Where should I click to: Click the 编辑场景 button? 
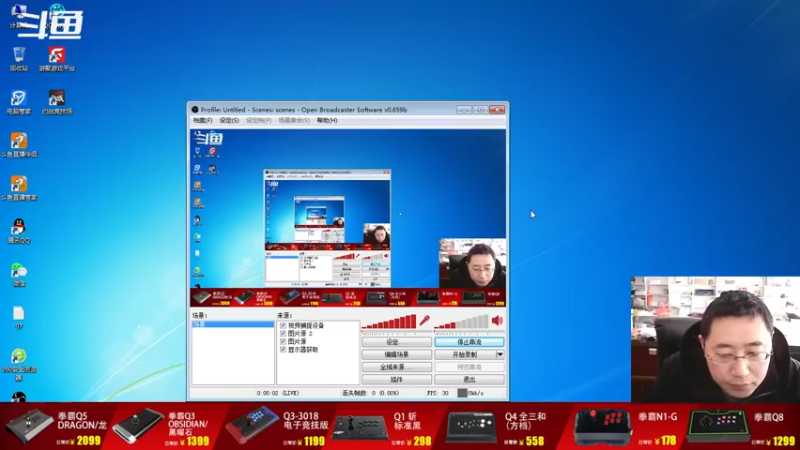396,355
